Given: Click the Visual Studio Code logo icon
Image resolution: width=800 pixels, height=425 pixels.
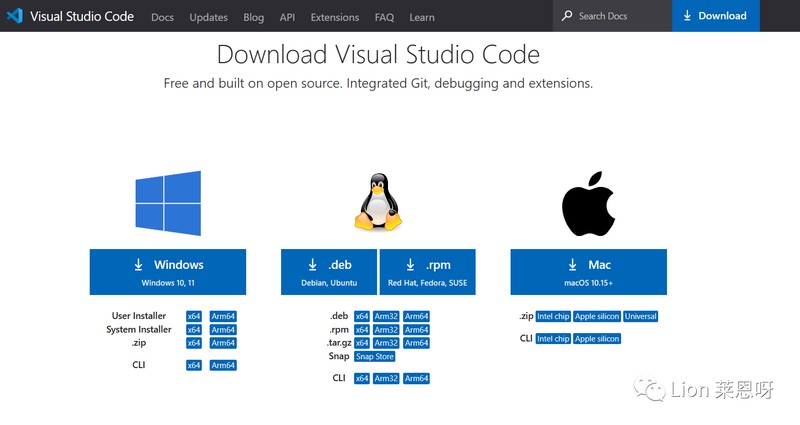Looking at the screenshot, I should point(14,16).
